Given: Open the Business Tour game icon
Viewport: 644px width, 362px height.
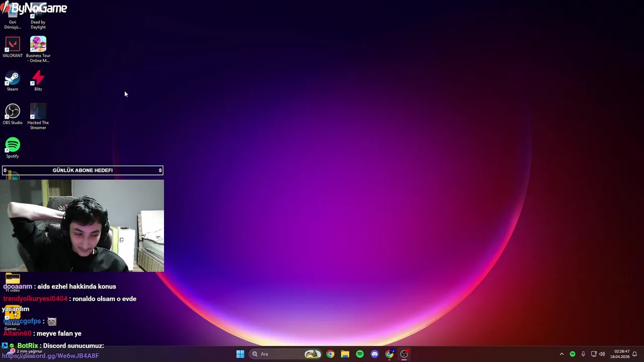Looking at the screenshot, I should [x=38, y=49].
